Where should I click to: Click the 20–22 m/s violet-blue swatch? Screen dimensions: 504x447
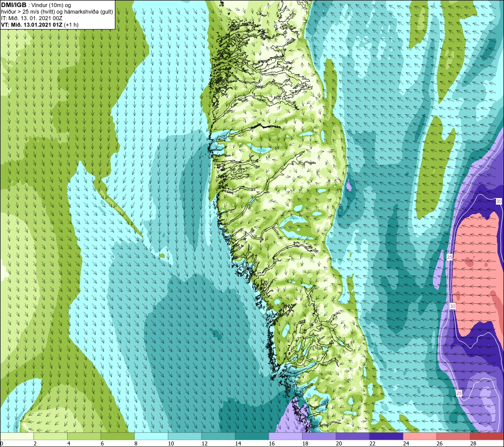[353, 436]
